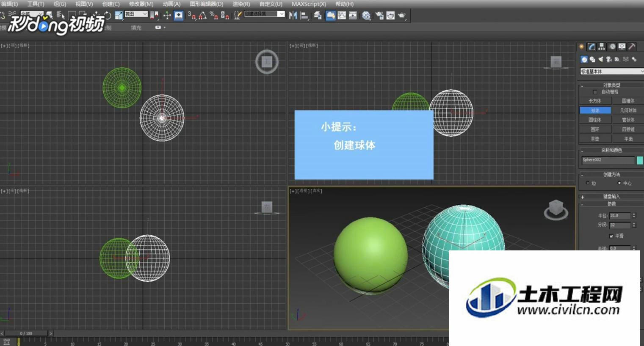Open the 创建(C) menu

pyautogui.click(x=111, y=4)
